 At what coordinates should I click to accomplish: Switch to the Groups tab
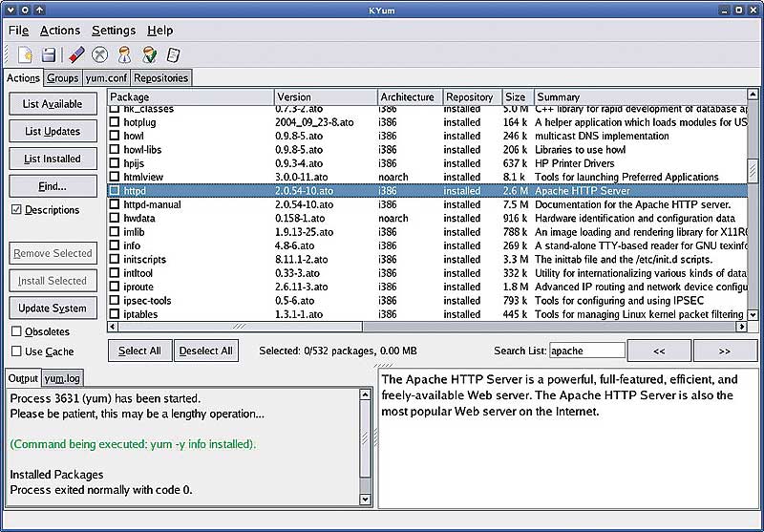pos(62,78)
